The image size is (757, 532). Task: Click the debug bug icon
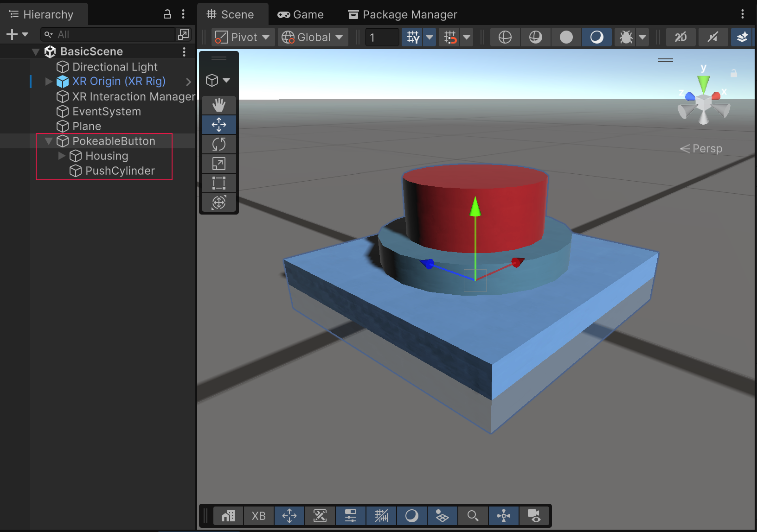coord(626,37)
